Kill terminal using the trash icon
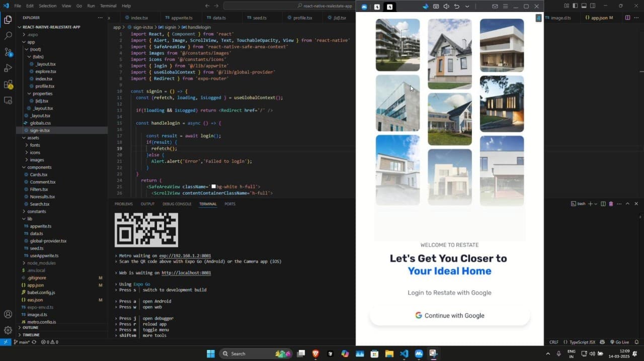The image size is (644, 361). pos(611,204)
